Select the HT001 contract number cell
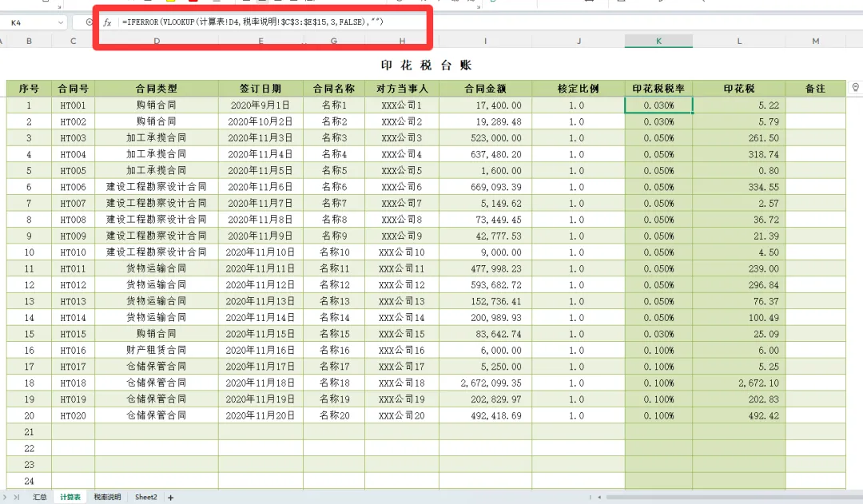The image size is (863, 504). (x=73, y=105)
